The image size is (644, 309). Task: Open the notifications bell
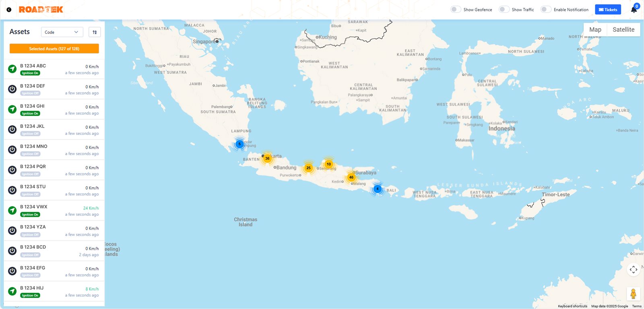(x=634, y=10)
